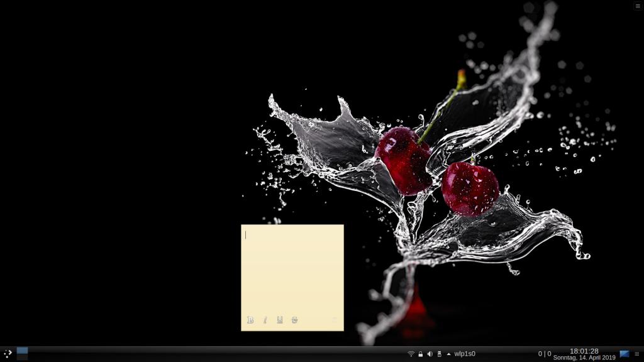The image size is (644, 362).
Task: Open the calendar from the clock
Action: click(x=584, y=354)
